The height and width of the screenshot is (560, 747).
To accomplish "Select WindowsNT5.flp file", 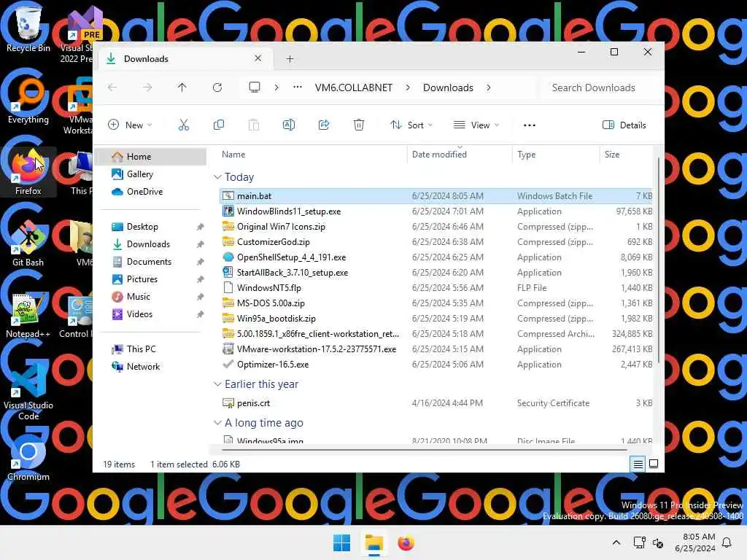I will coord(436,287).
